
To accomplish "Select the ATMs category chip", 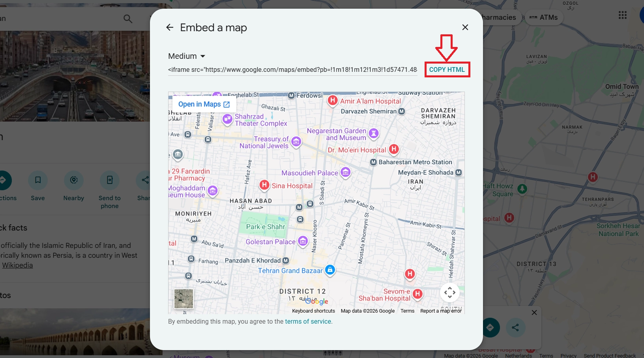I will point(544,17).
